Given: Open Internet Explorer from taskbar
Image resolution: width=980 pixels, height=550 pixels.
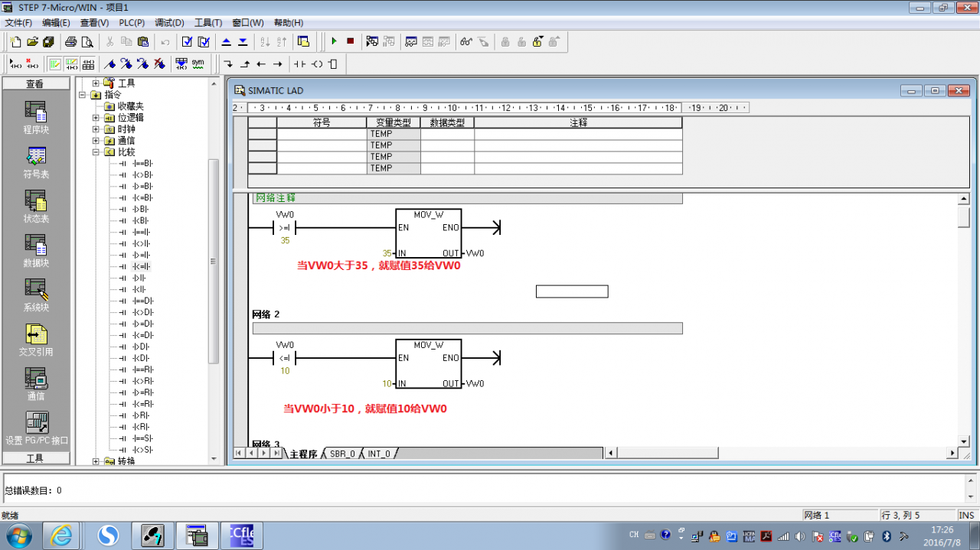Looking at the screenshot, I should (x=60, y=535).
